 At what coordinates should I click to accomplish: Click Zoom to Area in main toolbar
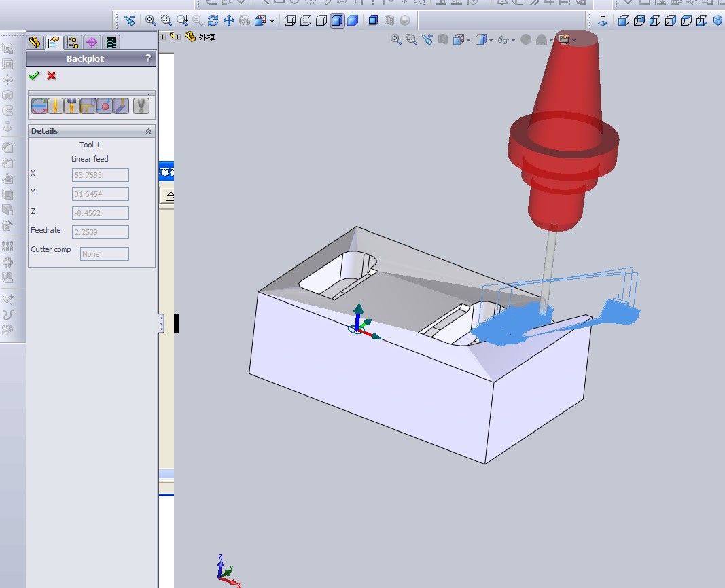coord(166,20)
